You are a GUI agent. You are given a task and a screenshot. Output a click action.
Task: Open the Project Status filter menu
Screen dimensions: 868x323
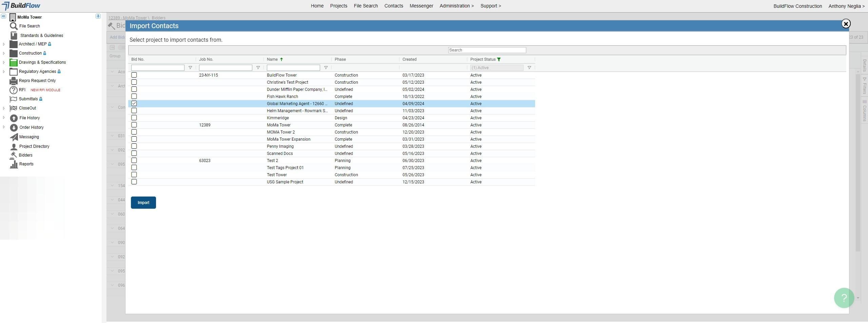(x=529, y=68)
